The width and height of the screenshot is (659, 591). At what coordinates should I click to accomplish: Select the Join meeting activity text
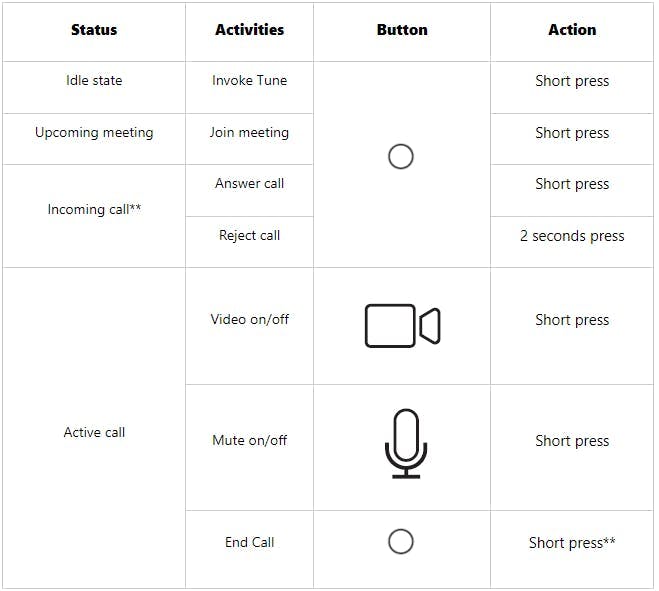coord(249,132)
